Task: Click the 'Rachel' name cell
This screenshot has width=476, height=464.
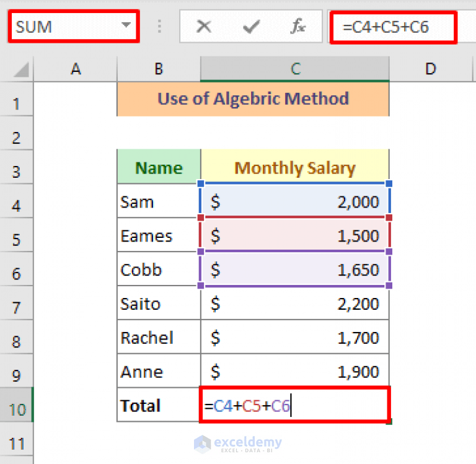Action: point(159,337)
